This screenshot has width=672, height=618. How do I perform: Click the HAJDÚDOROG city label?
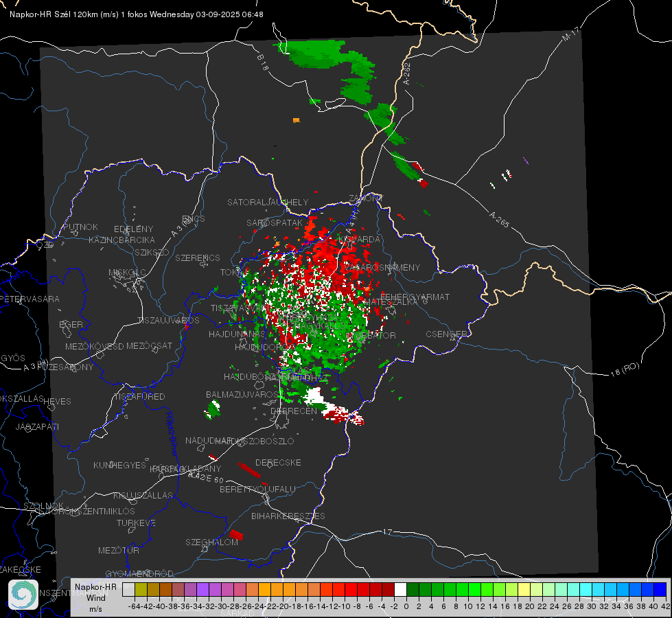pyautogui.click(x=265, y=347)
